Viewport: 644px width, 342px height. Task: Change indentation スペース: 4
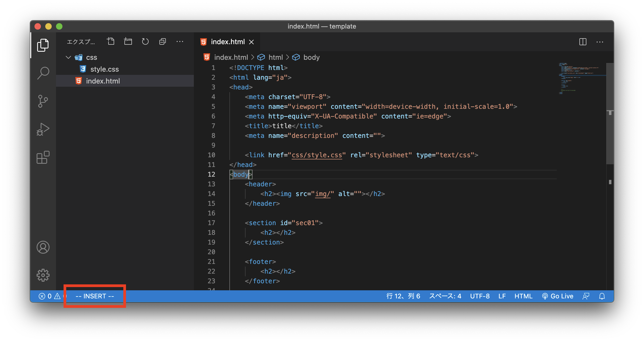tap(445, 296)
